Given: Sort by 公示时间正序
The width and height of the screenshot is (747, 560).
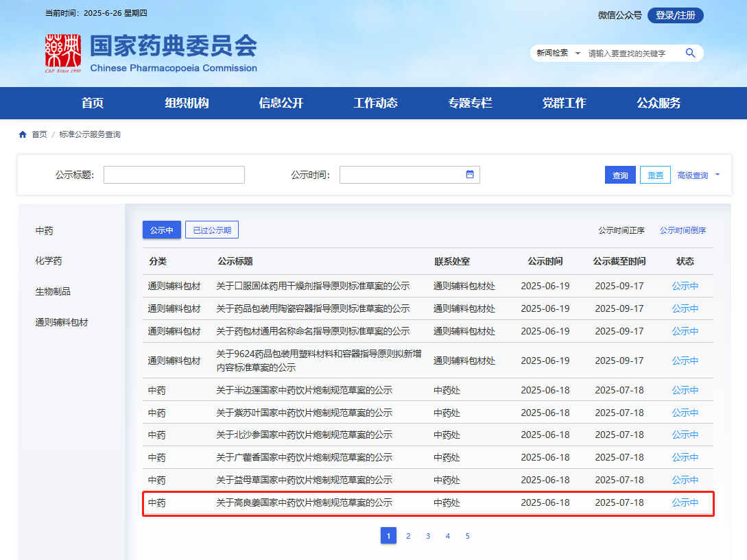Looking at the screenshot, I should (621, 230).
